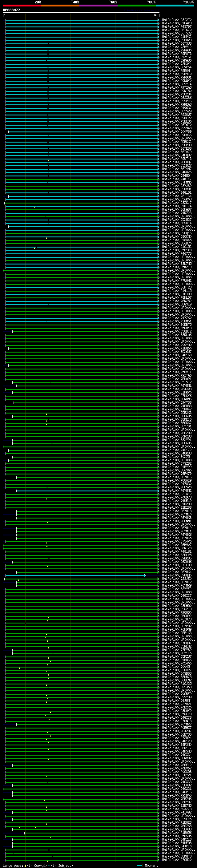Select hit label UniRef100_B6VC54
Image resolution: width=197 pixels, height=868 pixels.
pyautogui.click(x=177, y=67)
